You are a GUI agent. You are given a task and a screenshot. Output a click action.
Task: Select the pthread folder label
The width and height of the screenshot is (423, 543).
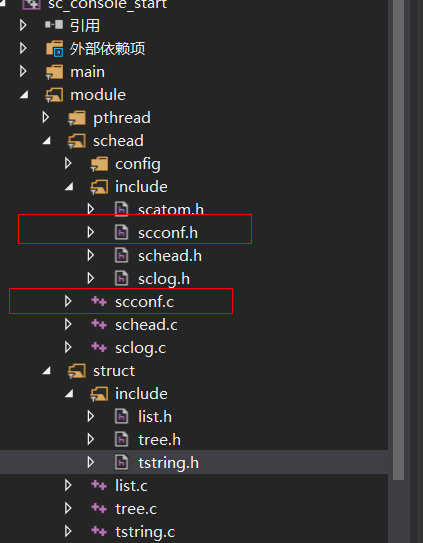point(122,118)
